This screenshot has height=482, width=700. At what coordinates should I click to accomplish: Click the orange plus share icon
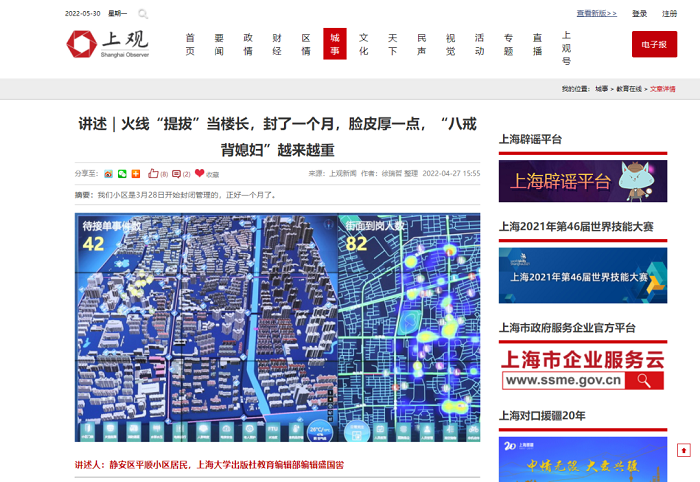pyautogui.click(x=135, y=174)
